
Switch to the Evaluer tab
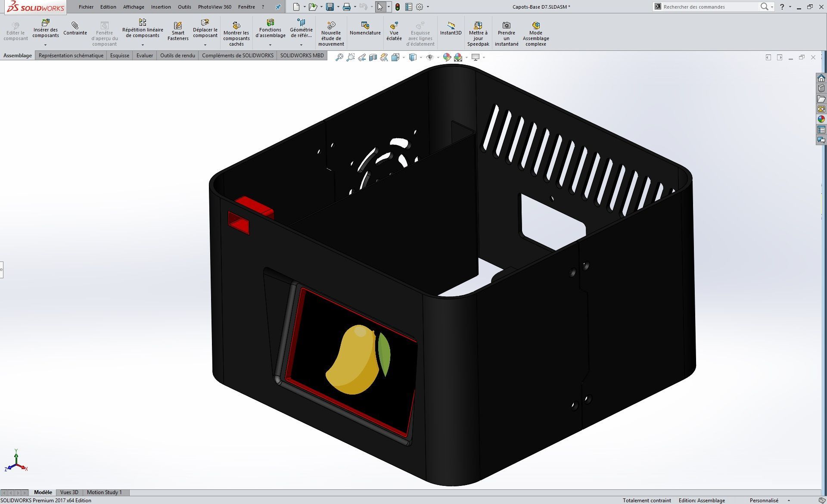[x=145, y=56]
